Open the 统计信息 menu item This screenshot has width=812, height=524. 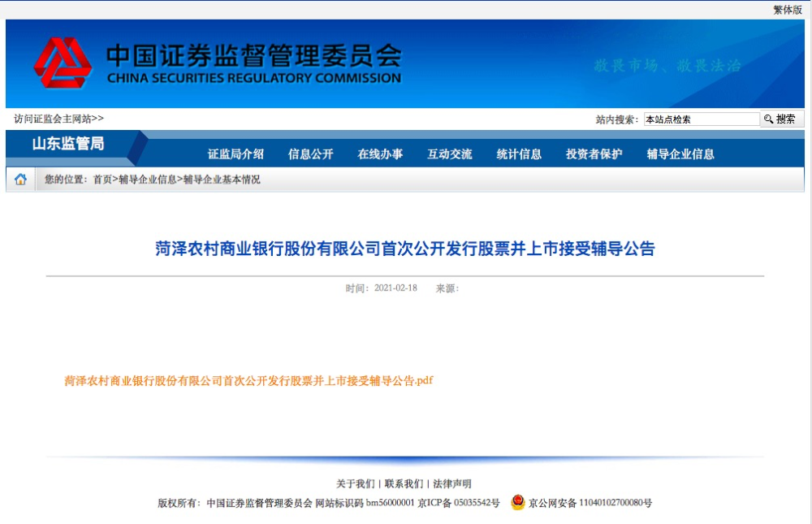(x=519, y=154)
